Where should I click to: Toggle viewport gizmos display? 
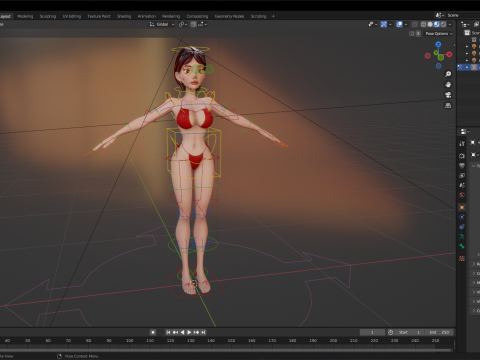pyautogui.click(x=384, y=24)
